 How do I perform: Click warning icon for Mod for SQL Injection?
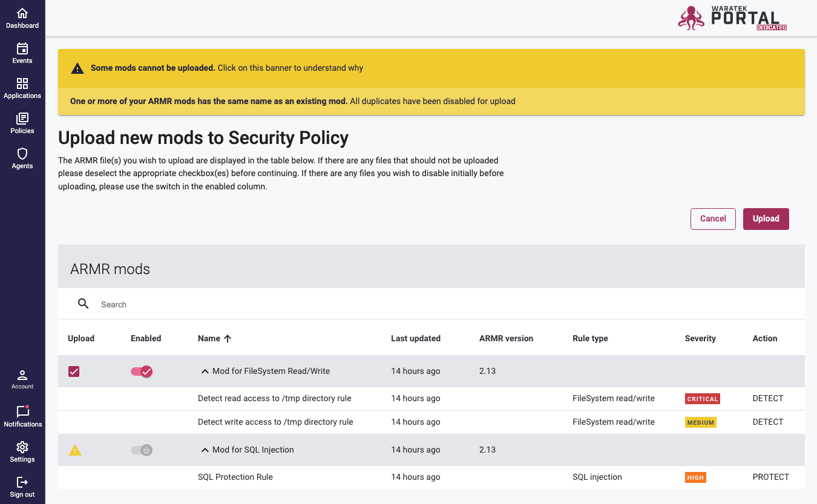[x=75, y=450]
